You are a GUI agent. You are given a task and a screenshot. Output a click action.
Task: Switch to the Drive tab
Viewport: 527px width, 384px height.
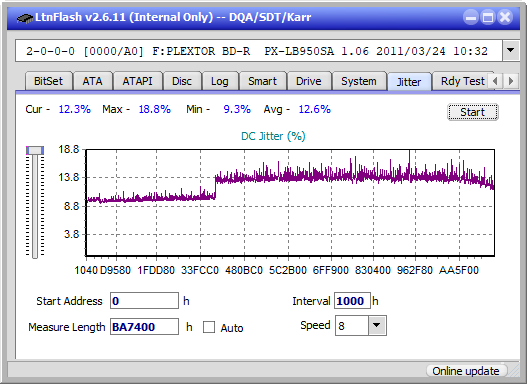pyautogui.click(x=309, y=81)
